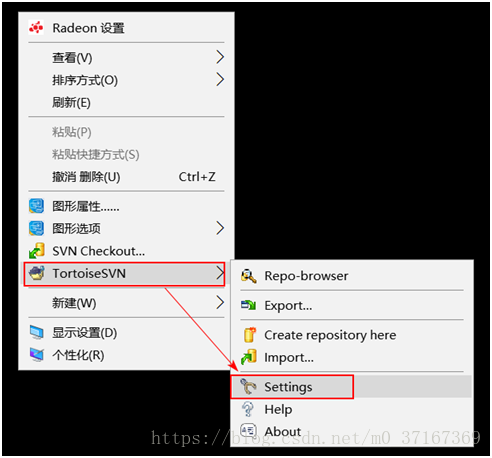Expand the 排序方式(O) submenu arrow
The width and height of the screenshot is (492, 458).
click(220, 79)
